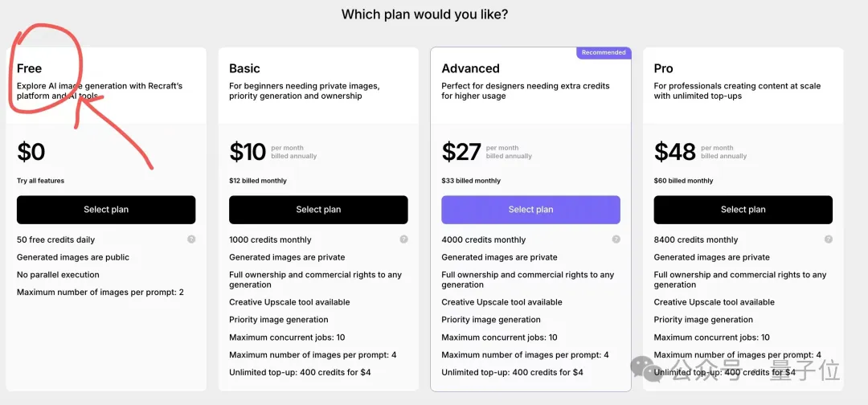Click the help icon beside 50 free credits daily

(x=191, y=239)
